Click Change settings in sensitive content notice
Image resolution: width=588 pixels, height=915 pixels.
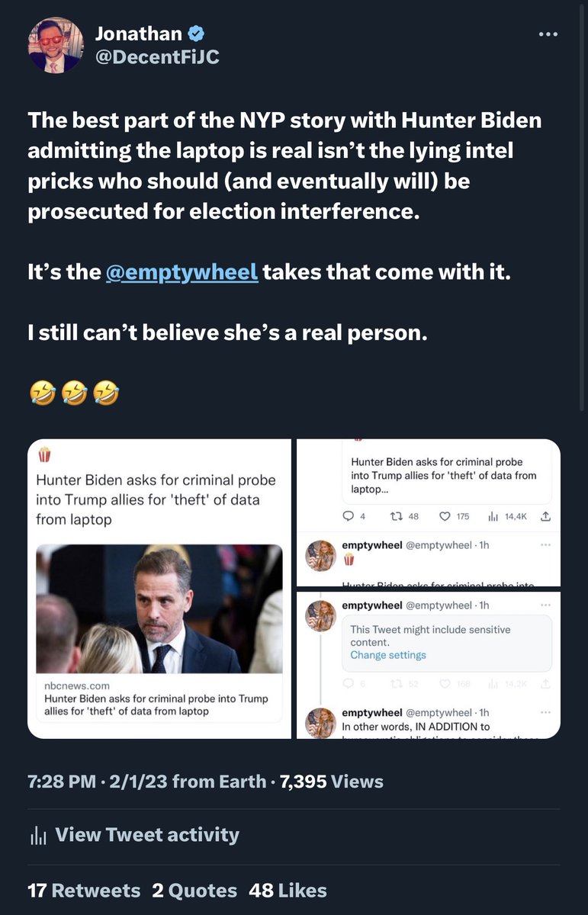point(388,655)
